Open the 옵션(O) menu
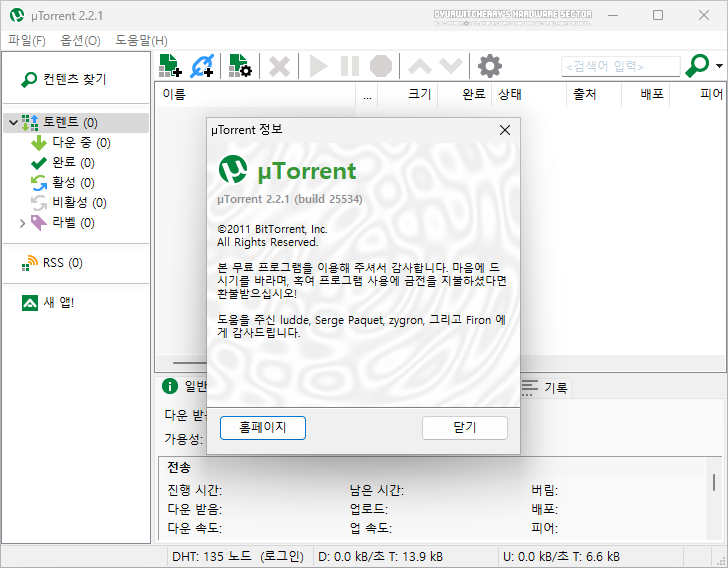Image resolution: width=728 pixels, height=568 pixels. click(x=80, y=41)
